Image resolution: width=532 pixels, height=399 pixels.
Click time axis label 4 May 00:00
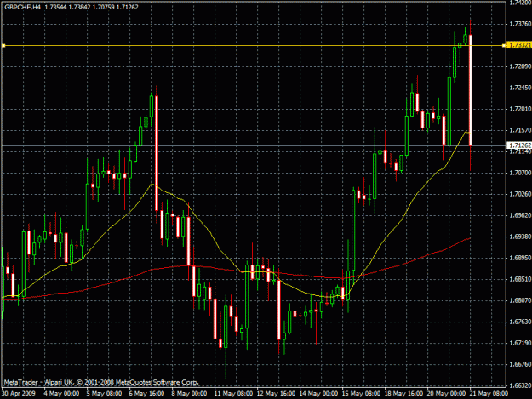tap(61, 394)
